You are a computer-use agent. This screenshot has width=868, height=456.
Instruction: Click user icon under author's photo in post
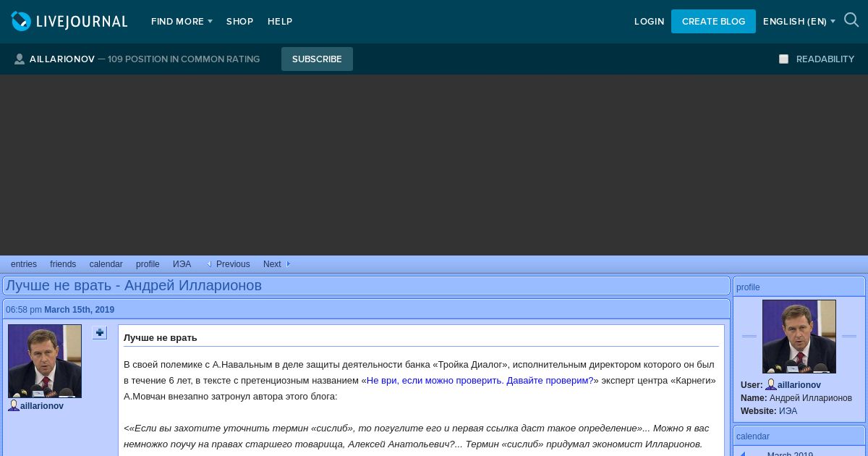14,406
